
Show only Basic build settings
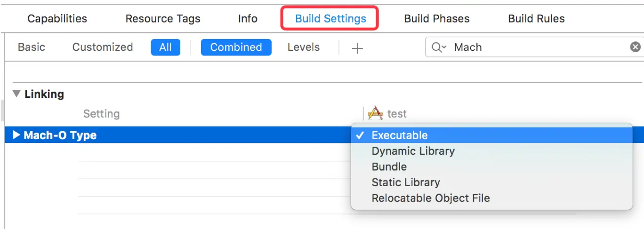coord(32,47)
